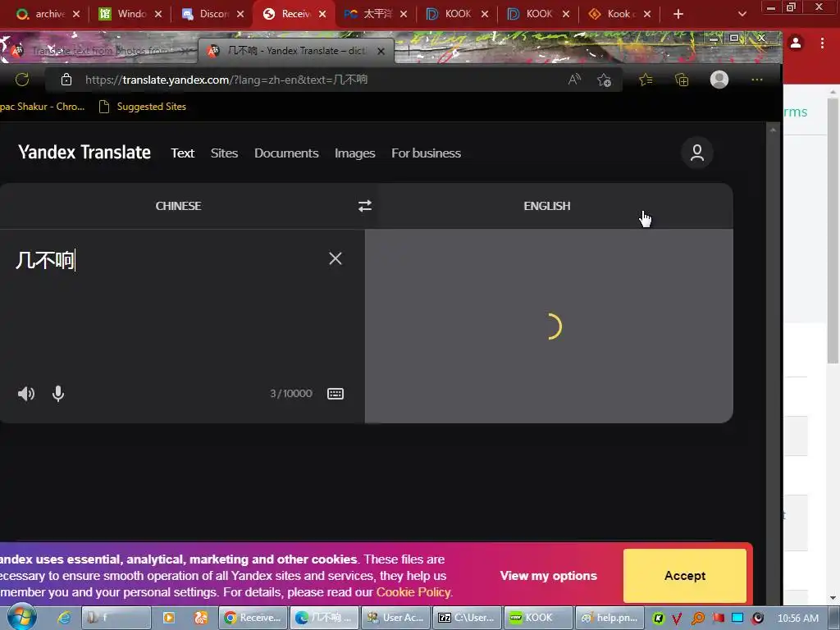The width and height of the screenshot is (840, 630).
Task: Clear the Chinese input text
Action: point(336,258)
